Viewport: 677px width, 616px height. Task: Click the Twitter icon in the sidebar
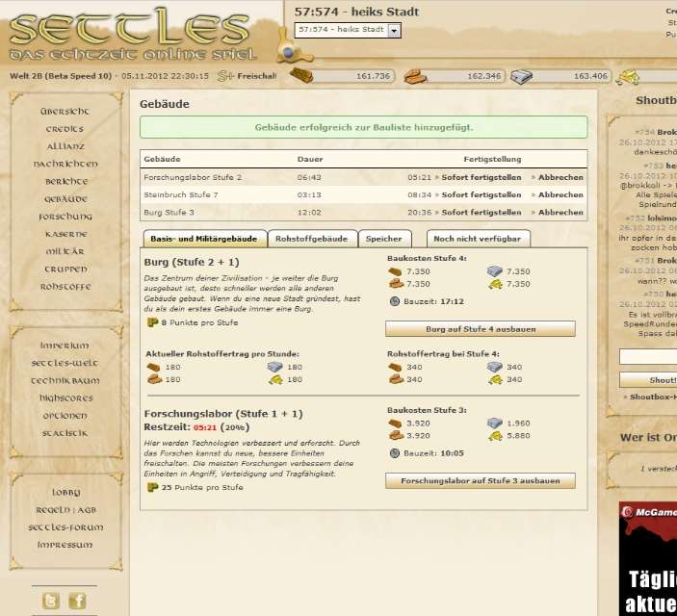(51, 601)
